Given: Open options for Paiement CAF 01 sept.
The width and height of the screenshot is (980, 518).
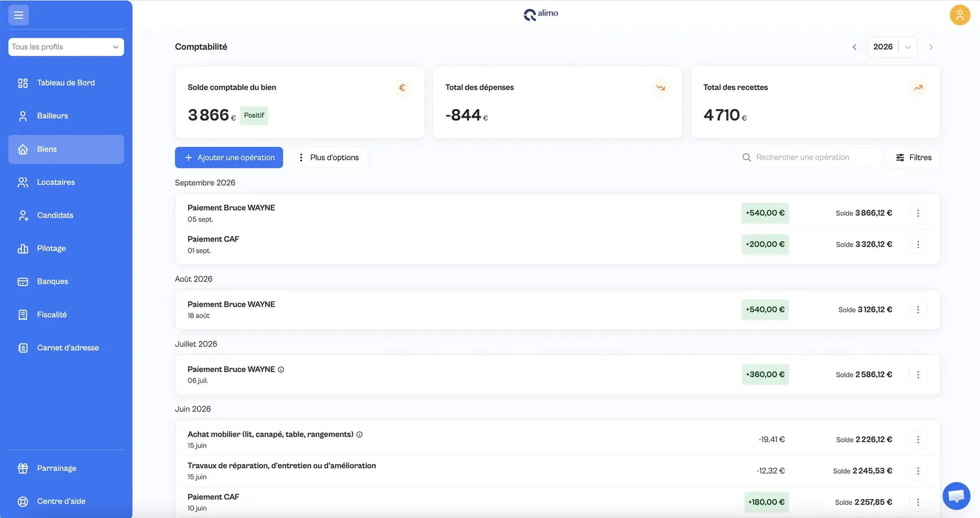Looking at the screenshot, I should [x=918, y=245].
